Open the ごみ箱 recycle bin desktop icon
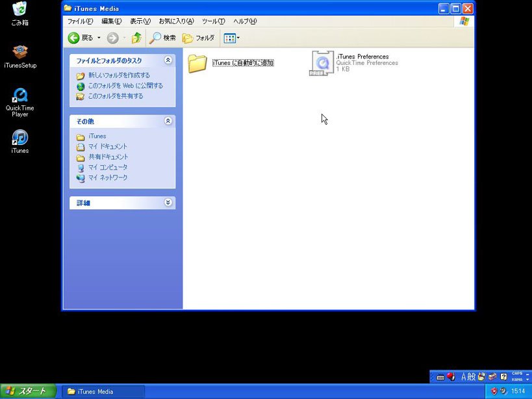Image resolution: width=532 pixels, height=399 pixels. point(19,14)
